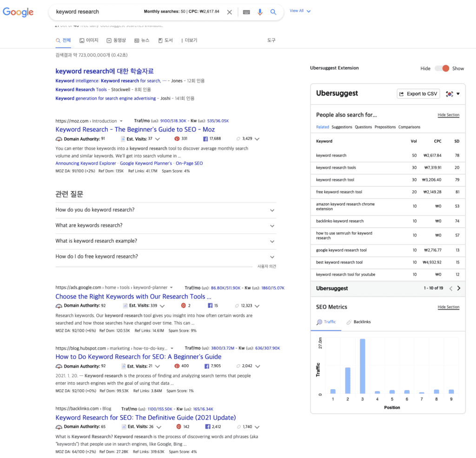Viewport: 476px width, 458px height.
Task: Open the on-screen keyboard icon
Action: click(246, 12)
